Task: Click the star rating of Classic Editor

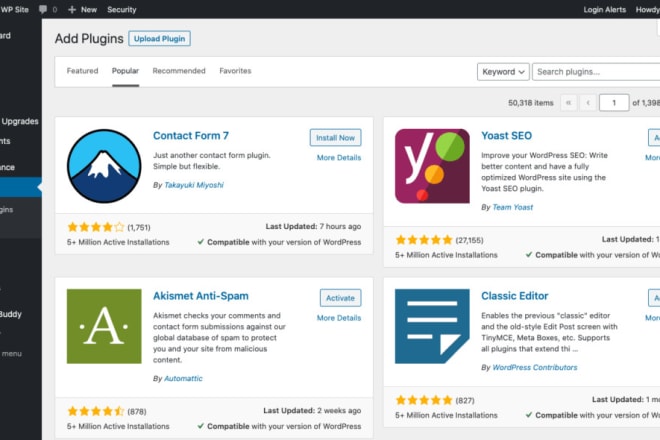Action: 424,400
